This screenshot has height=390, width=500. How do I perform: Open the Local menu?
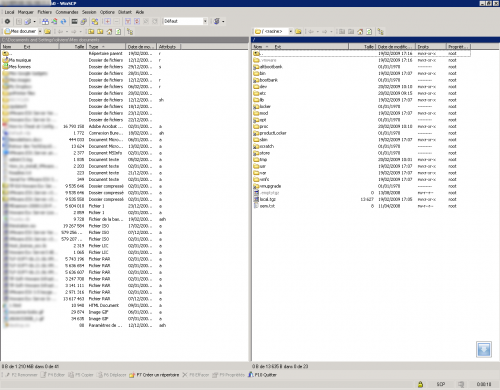pos(9,12)
